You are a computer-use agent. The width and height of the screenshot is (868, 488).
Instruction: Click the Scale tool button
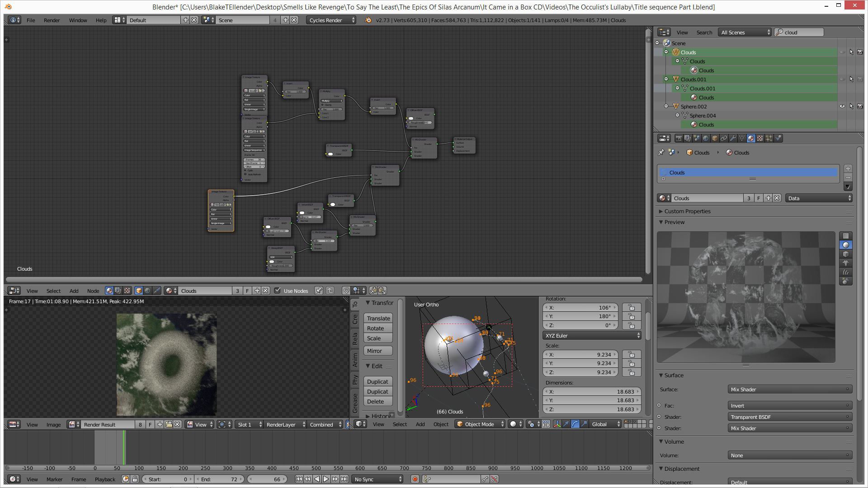coord(378,338)
